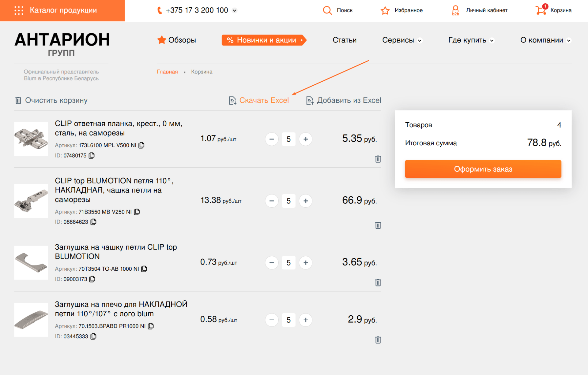The height and width of the screenshot is (375, 588).
Task: Expand the О компании menu
Action: click(x=569, y=40)
